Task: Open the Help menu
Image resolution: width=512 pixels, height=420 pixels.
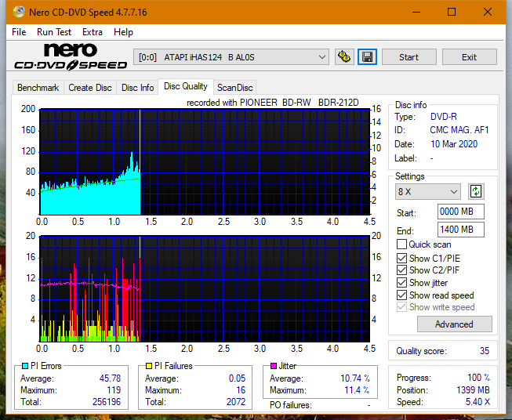Action: click(123, 32)
